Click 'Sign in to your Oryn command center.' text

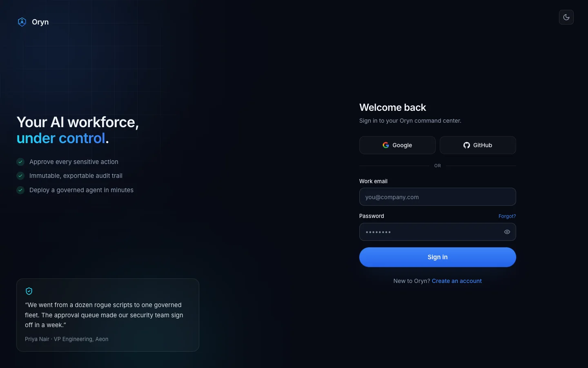click(x=410, y=121)
